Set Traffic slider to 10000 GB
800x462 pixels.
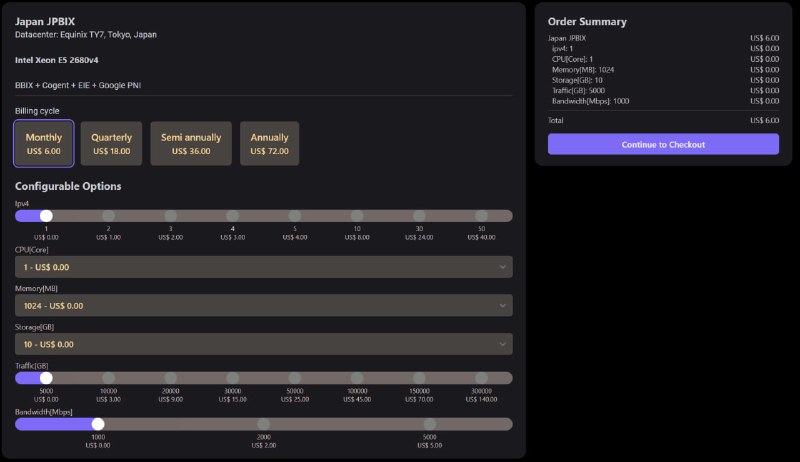point(108,378)
